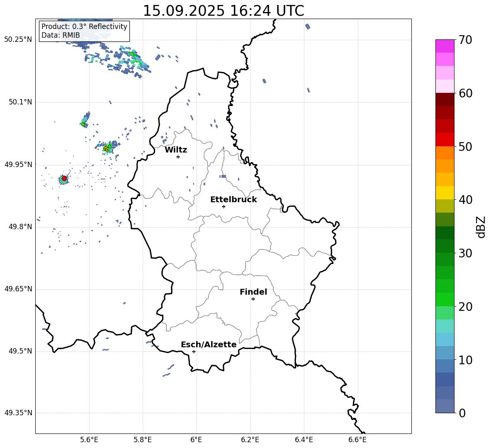Click the colorbar tick label 50
Viewport: 491px width, 448px height.
(x=465, y=146)
